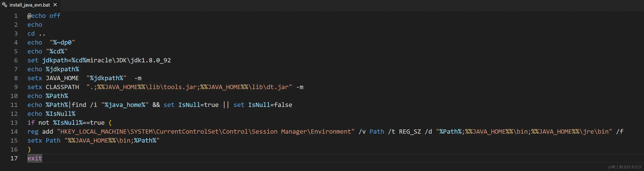The image size is (644, 171).
Task: Click the HKEY_LOCAL_MACHINE registry path string
Action: 206,132
